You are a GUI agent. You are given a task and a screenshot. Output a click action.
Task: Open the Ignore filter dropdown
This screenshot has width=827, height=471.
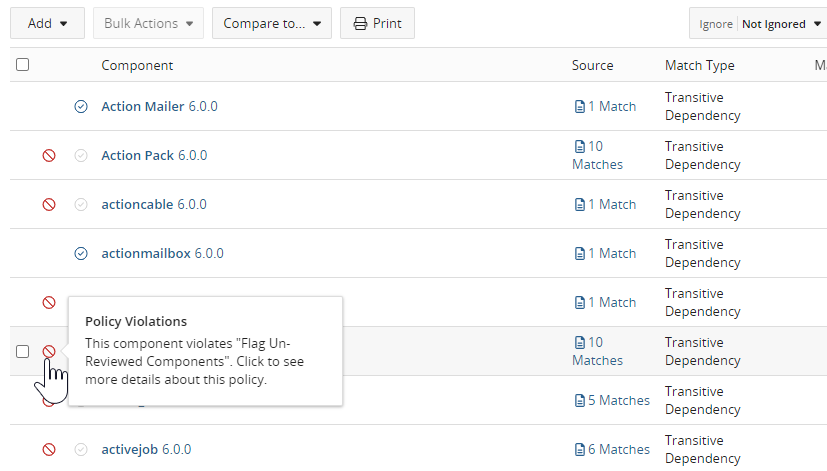tap(757, 24)
